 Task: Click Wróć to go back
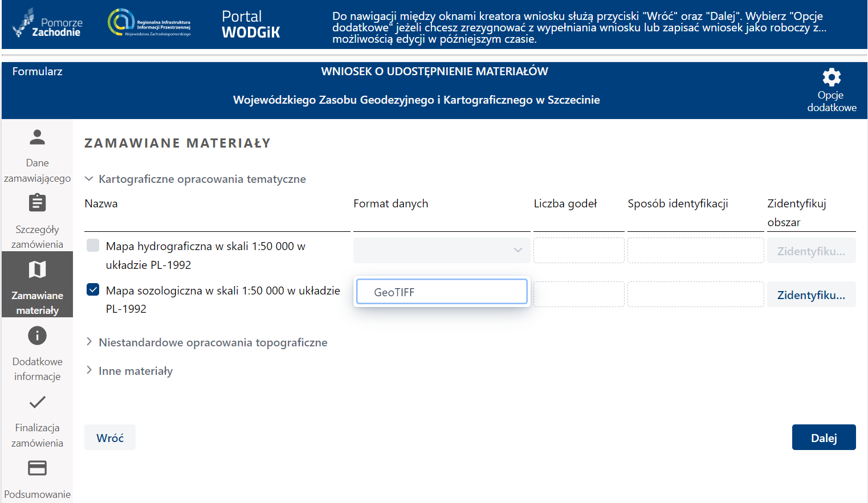point(109,437)
